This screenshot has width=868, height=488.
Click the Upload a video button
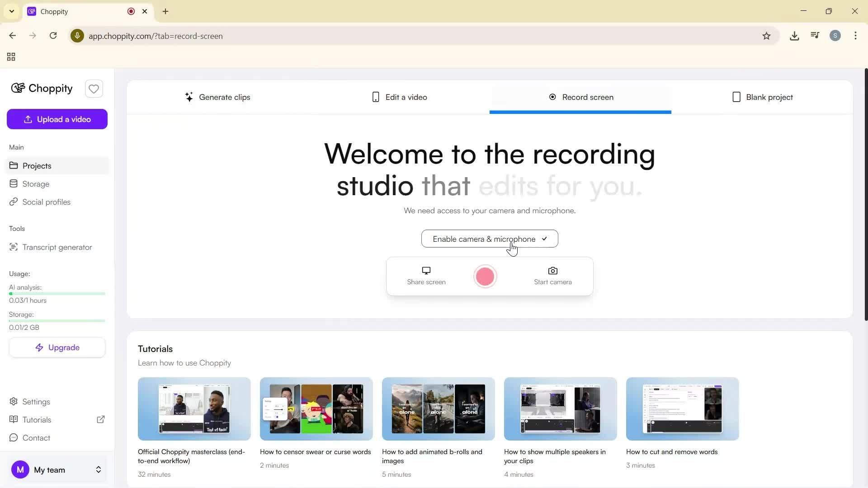(57, 119)
